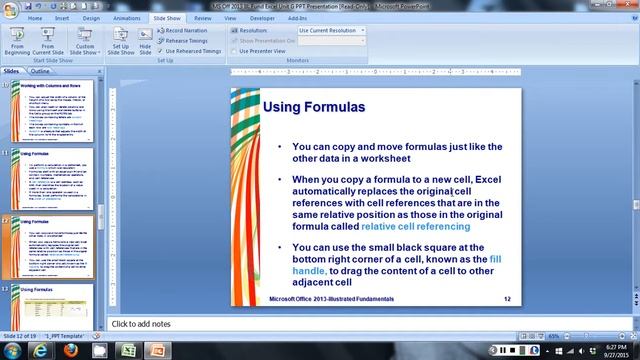Switch to Excel in the taskbar

tap(129, 351)
